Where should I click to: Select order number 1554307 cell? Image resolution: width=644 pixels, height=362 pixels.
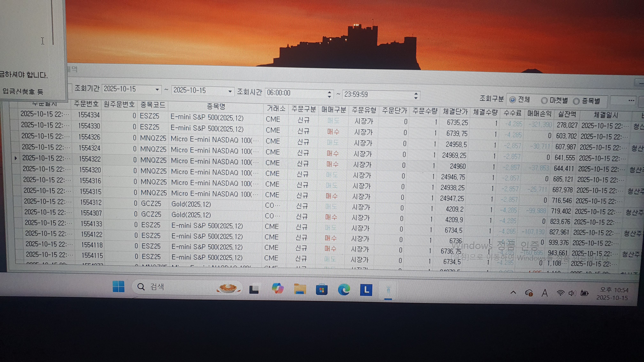(91, 213)
